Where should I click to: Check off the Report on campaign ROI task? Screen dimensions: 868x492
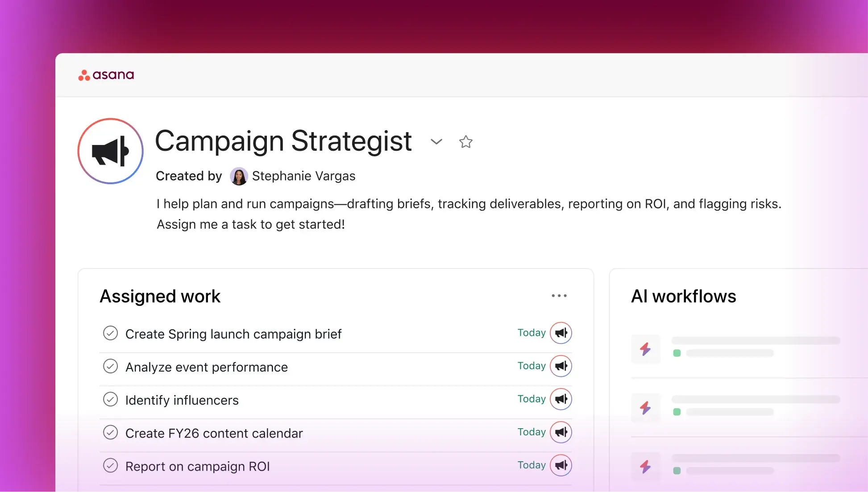(x=110, y=465)
